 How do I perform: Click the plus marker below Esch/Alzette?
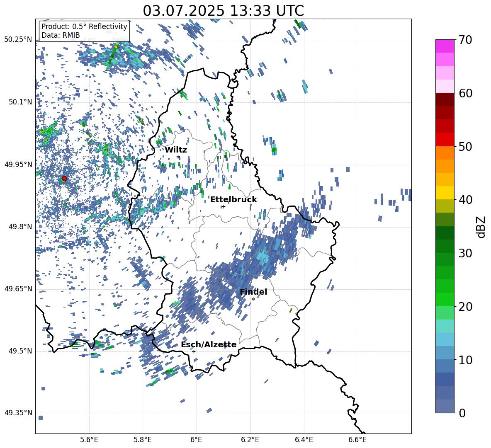[194, 351]
